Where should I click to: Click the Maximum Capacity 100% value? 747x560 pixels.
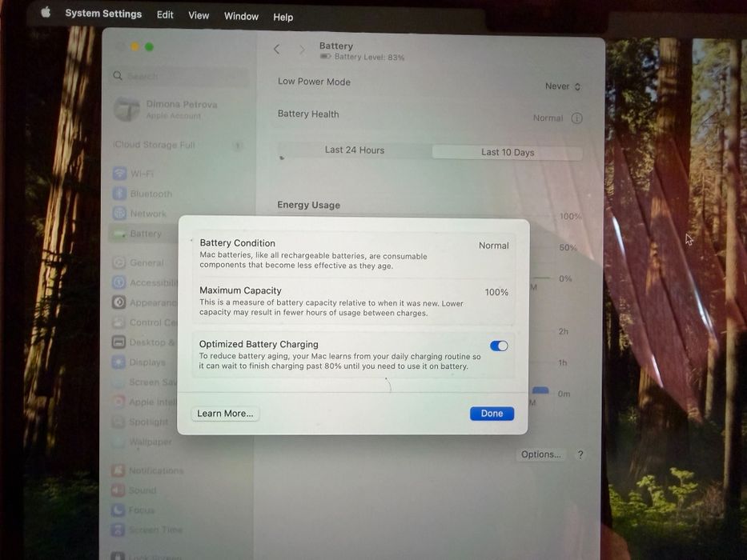coord(496,292)
